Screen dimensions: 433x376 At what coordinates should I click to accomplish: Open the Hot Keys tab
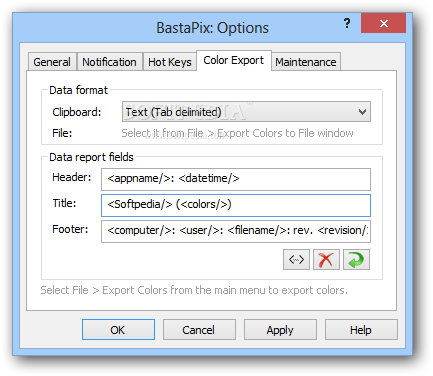(170, 62)
